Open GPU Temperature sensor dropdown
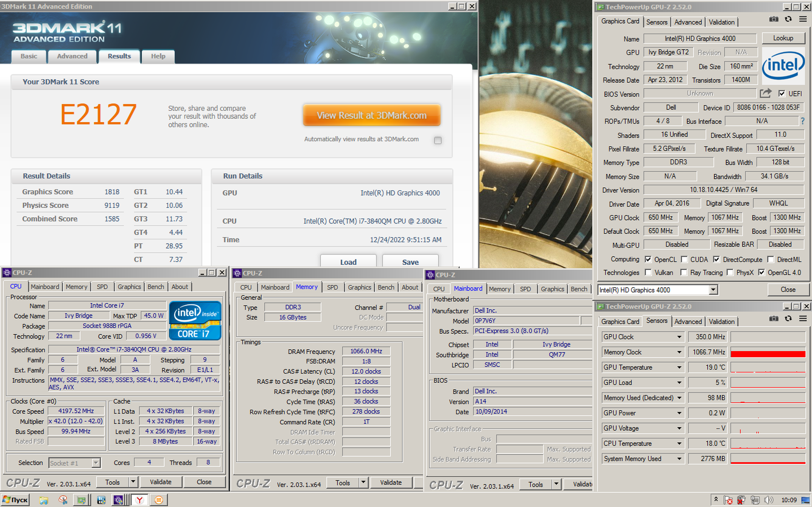Image resolution: width=812 pixels, height=507 pixels. point(679,367)
